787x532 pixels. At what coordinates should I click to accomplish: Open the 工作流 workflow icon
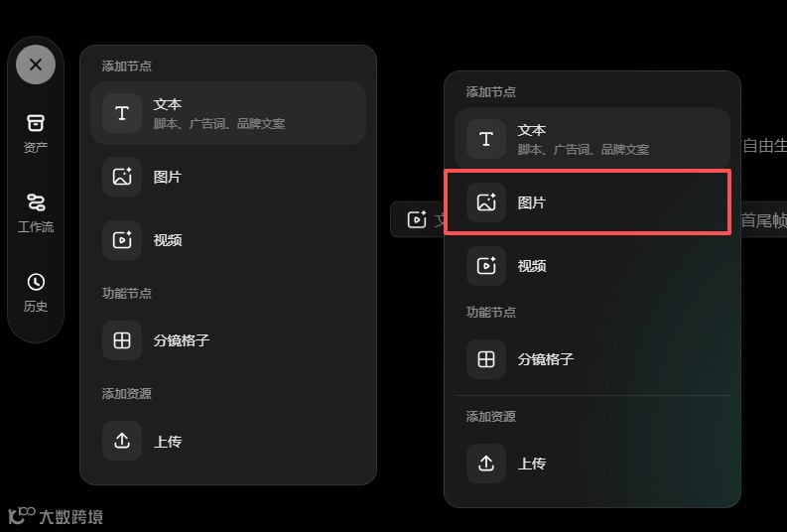coord(36,202)
